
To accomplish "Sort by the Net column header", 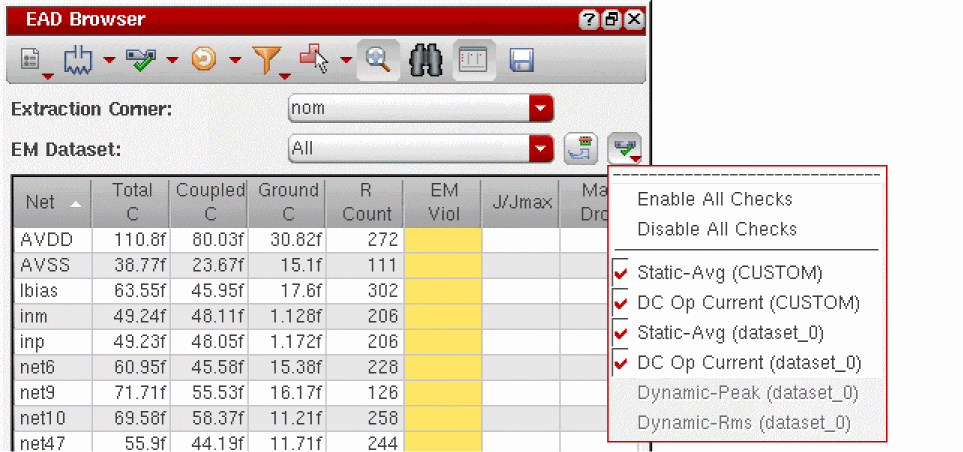I will (x=52, y=203).
